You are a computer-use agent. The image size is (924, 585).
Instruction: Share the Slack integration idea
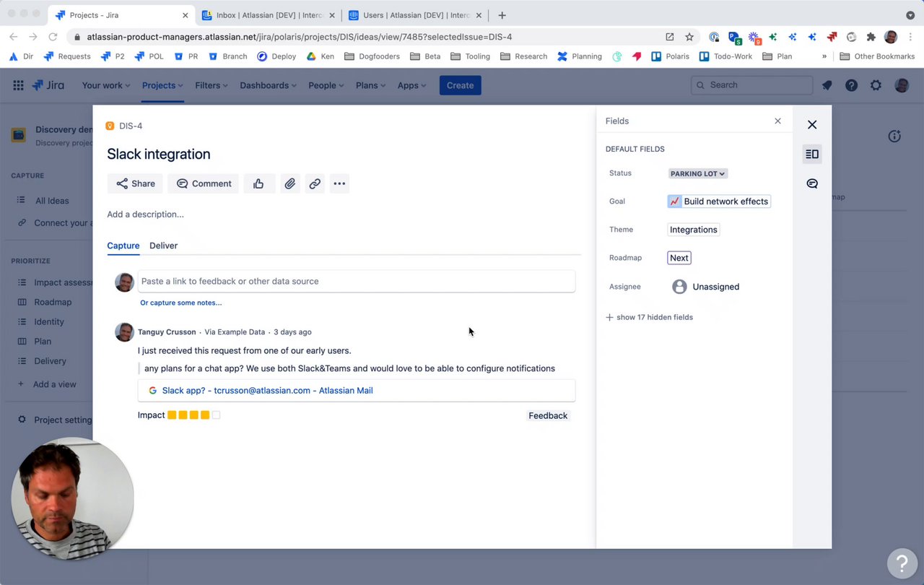point(136,183)
